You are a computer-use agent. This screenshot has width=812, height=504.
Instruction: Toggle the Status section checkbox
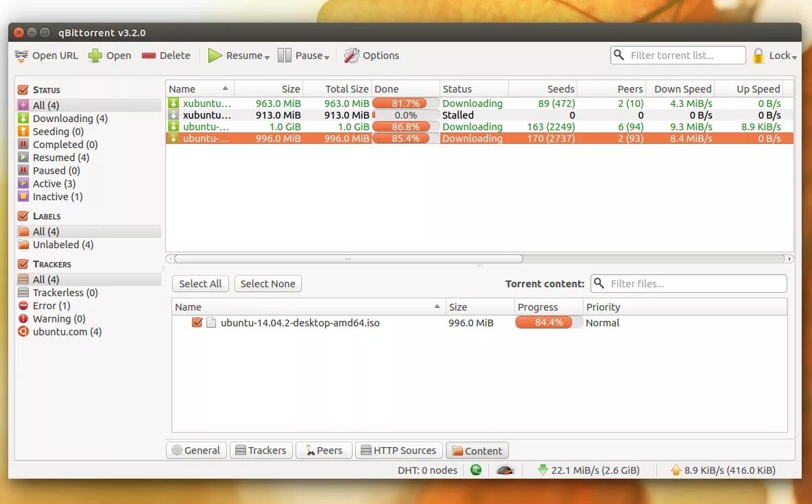[23, 90]
